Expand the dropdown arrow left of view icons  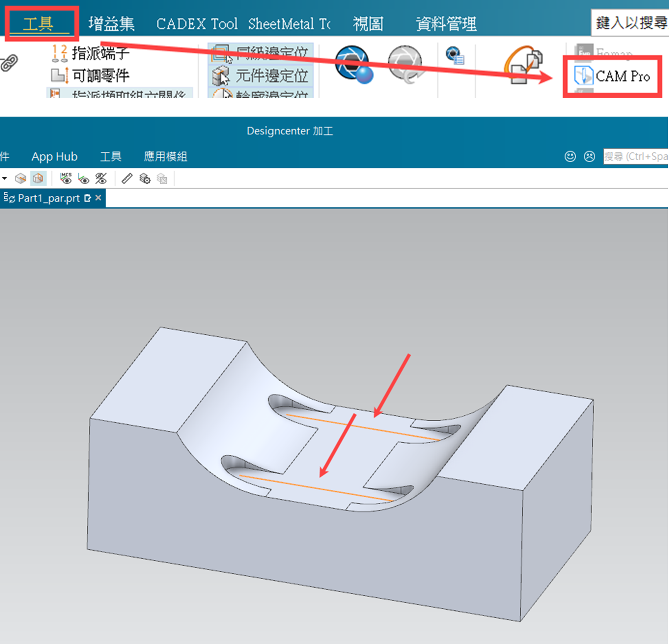pos(5,178)
